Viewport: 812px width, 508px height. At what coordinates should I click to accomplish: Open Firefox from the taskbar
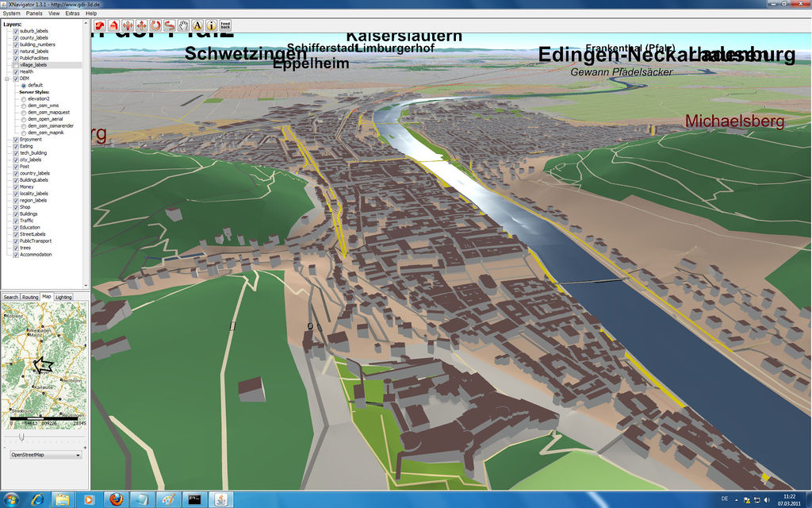coord(116,499)
